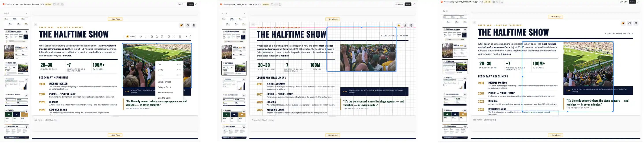Image resolution: width=644 pixels, height=143 pixels.
Task: Expand the left window to fullscreen
Action: [x=196, y=4]
